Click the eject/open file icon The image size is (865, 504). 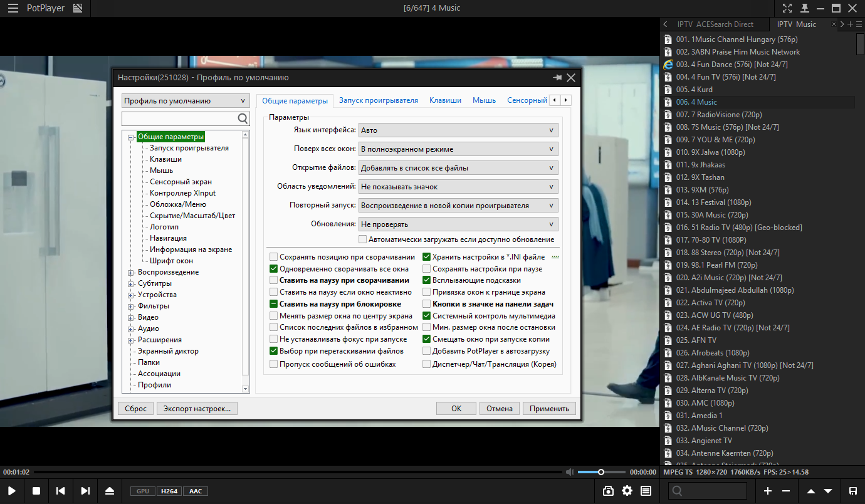tap(110, 491)
